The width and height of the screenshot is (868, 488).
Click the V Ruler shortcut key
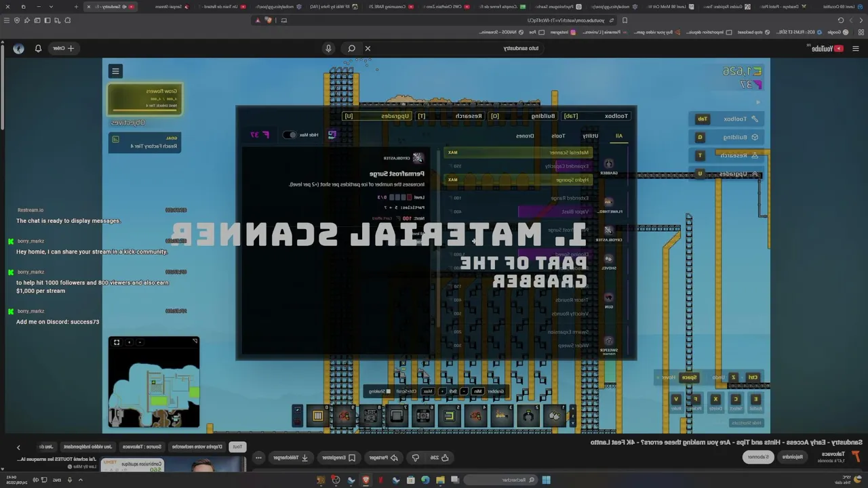(x=675, y=399)
